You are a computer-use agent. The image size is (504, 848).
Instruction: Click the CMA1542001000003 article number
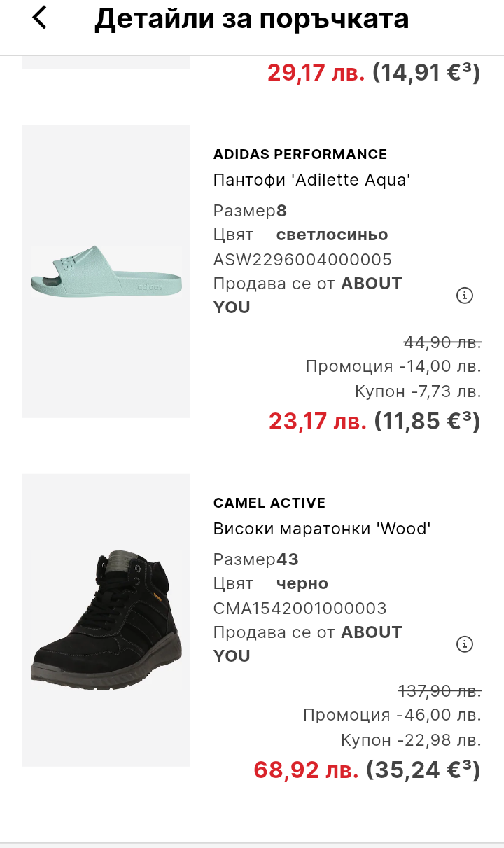pos(300,609)
